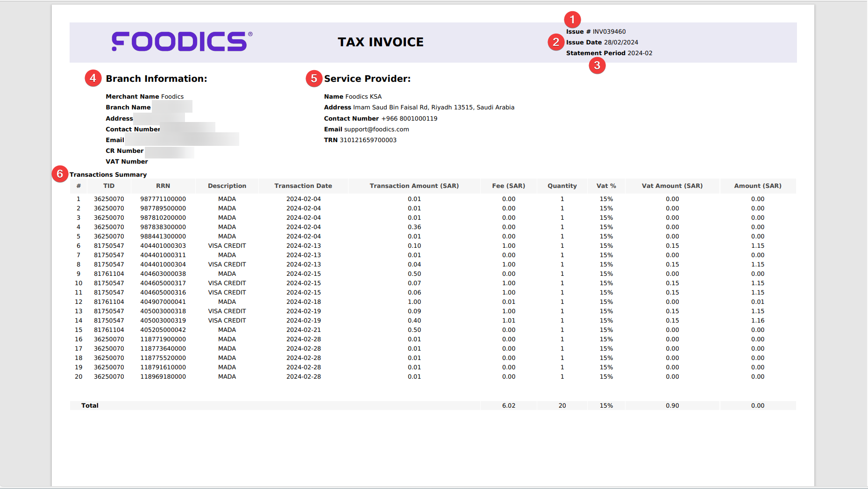868x489 pixels.
Task: Click the Foodics logo
Action: [182, 42]
